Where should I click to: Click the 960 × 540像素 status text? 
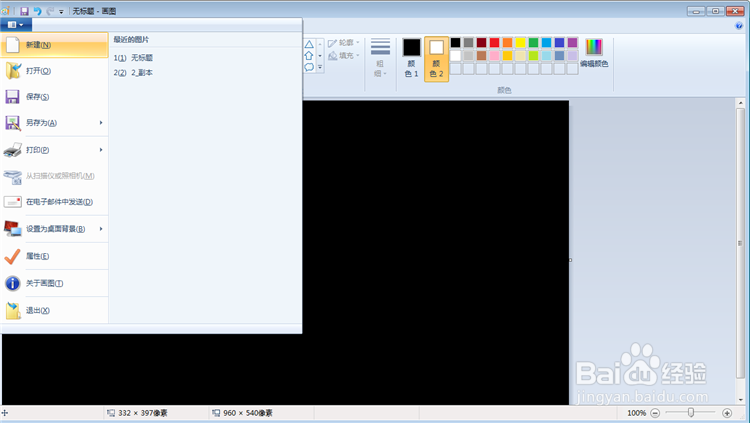pos(248,413)
